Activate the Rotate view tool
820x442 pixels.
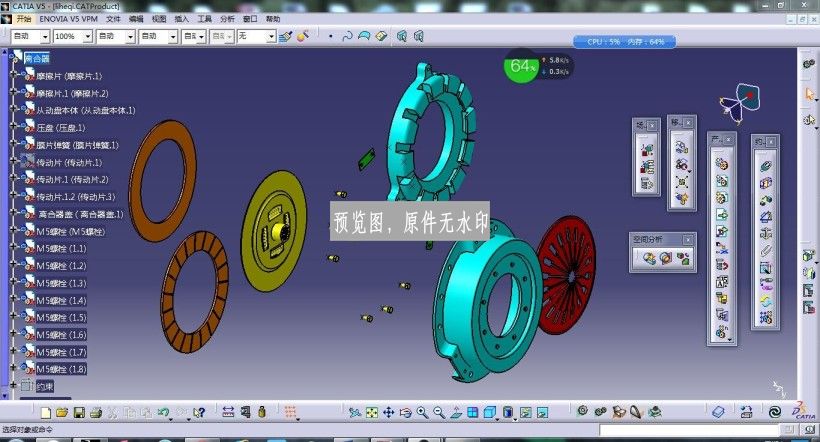pyautogui.click(x=405, y=413)
